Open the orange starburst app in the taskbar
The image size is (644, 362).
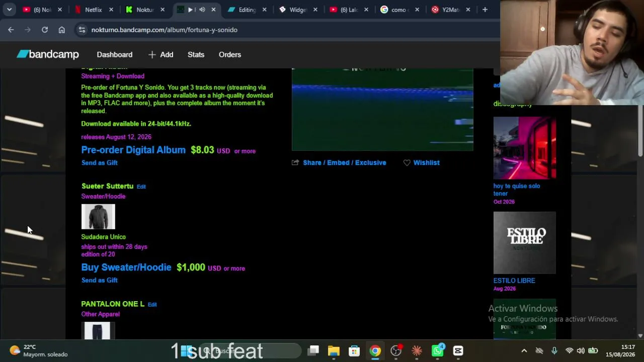coord(417,350)
